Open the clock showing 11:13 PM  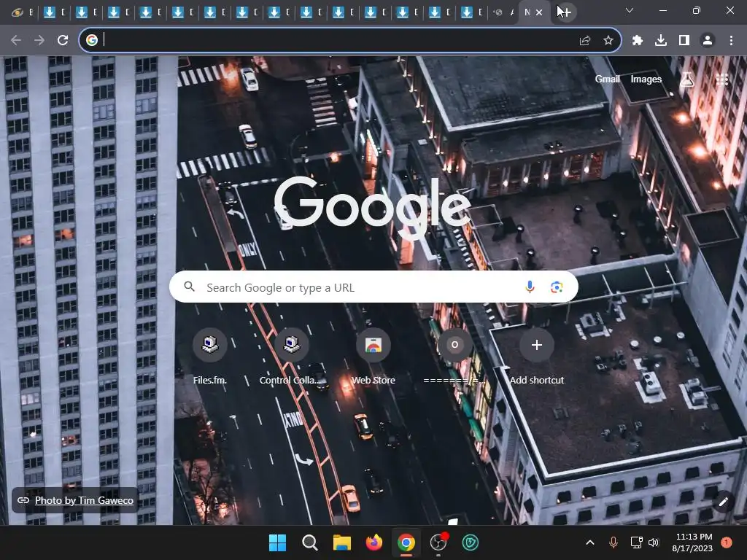(x=692, y=542)
